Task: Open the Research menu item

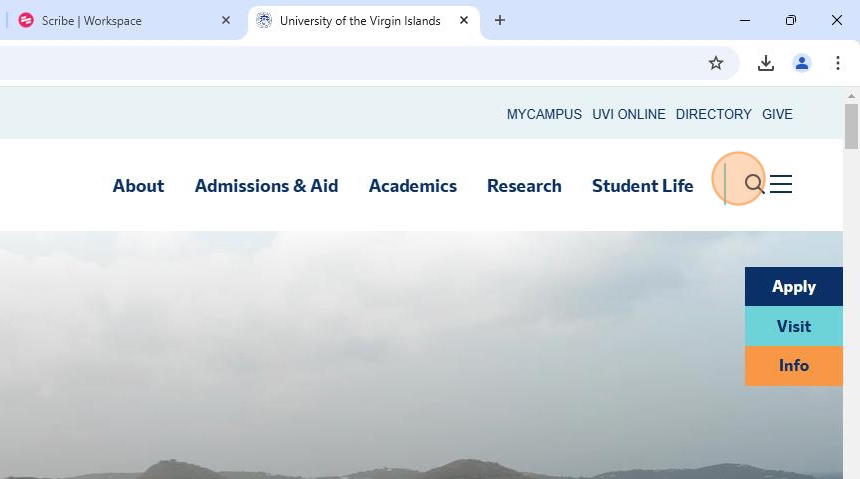Action: coord(524,186)
